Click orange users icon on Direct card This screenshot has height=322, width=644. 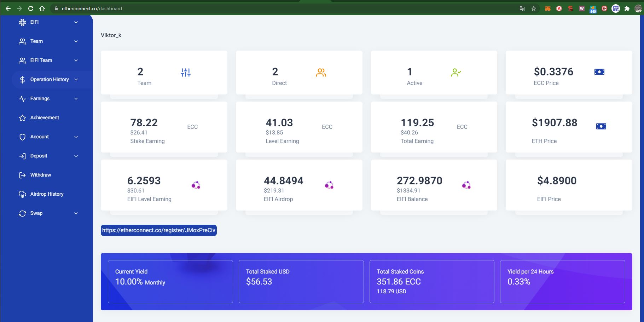click(x=321, y=73)
